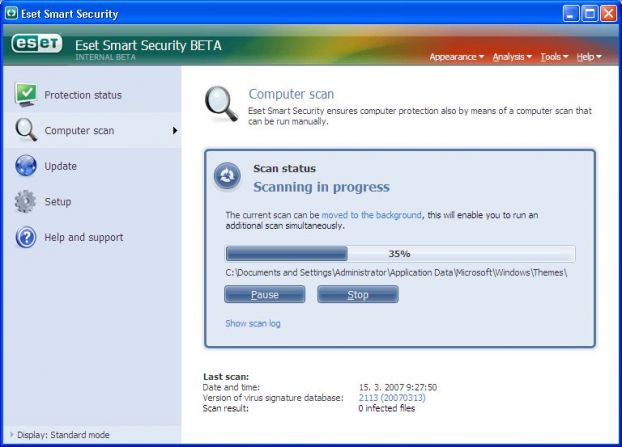Click the Protection status checkmark icon
This screenshot has height=447, width=622.
[26, 95]
